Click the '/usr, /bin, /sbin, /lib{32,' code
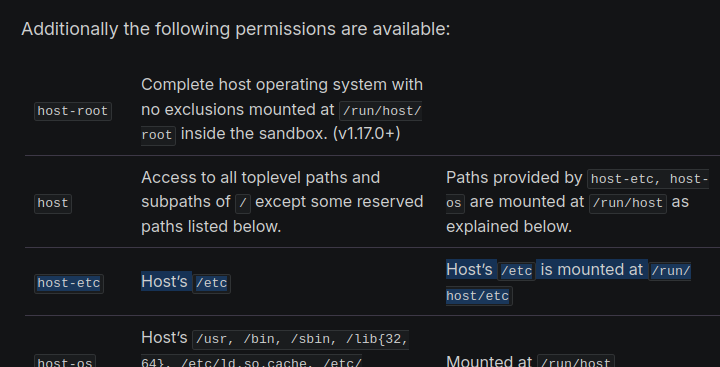Screen dimensions: 720x367 (300, 339)
